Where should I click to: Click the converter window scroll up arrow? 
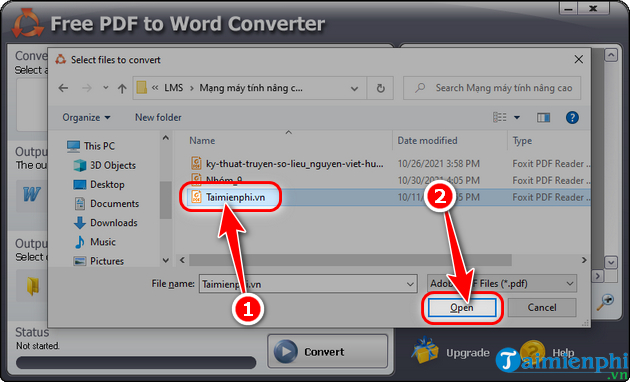(x=611, y=55)
